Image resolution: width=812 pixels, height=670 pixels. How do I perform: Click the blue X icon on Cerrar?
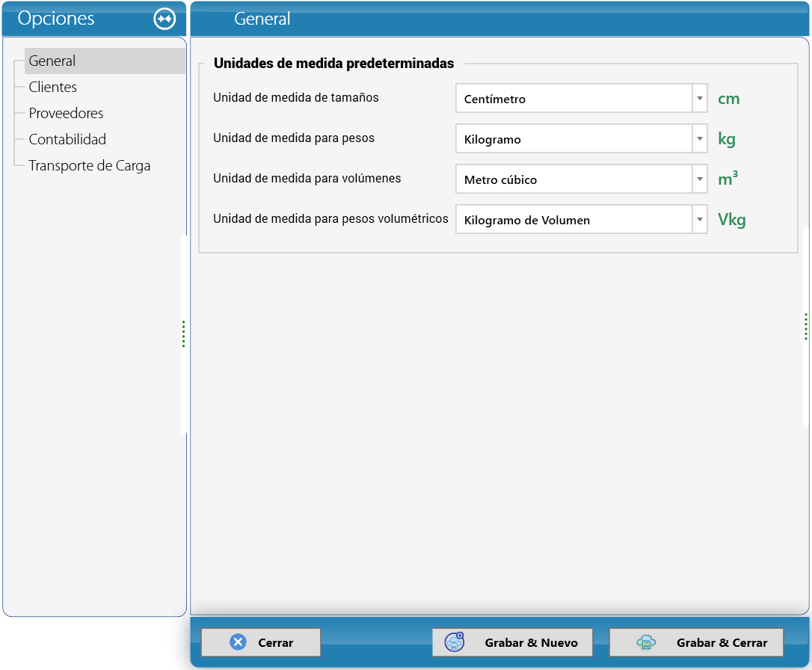(x=238, y=642)
